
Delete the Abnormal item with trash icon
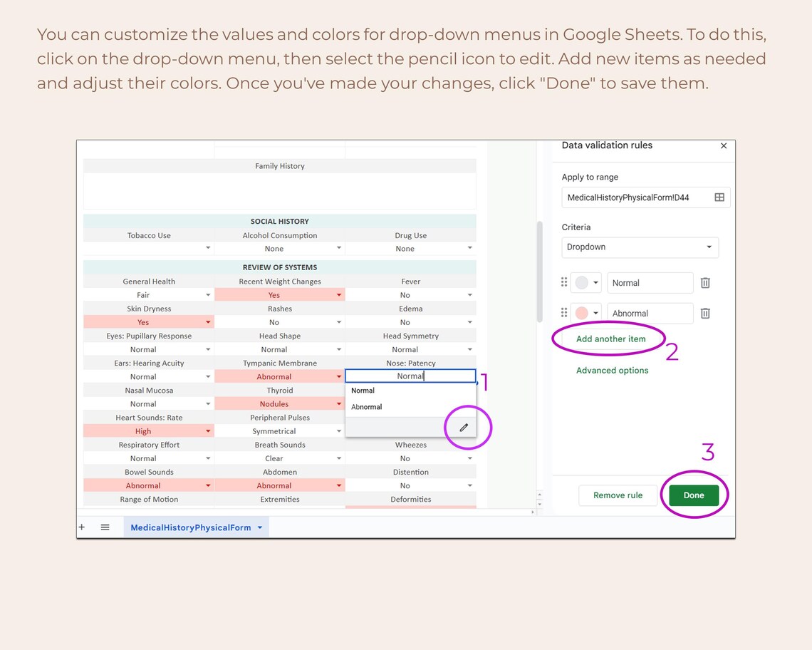click(705, 314)
